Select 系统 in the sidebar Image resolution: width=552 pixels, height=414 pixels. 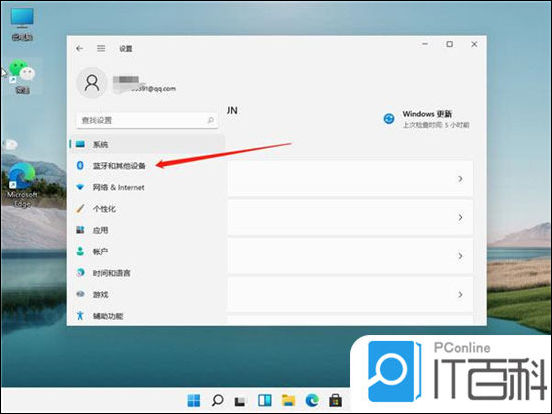coord(147,144)
